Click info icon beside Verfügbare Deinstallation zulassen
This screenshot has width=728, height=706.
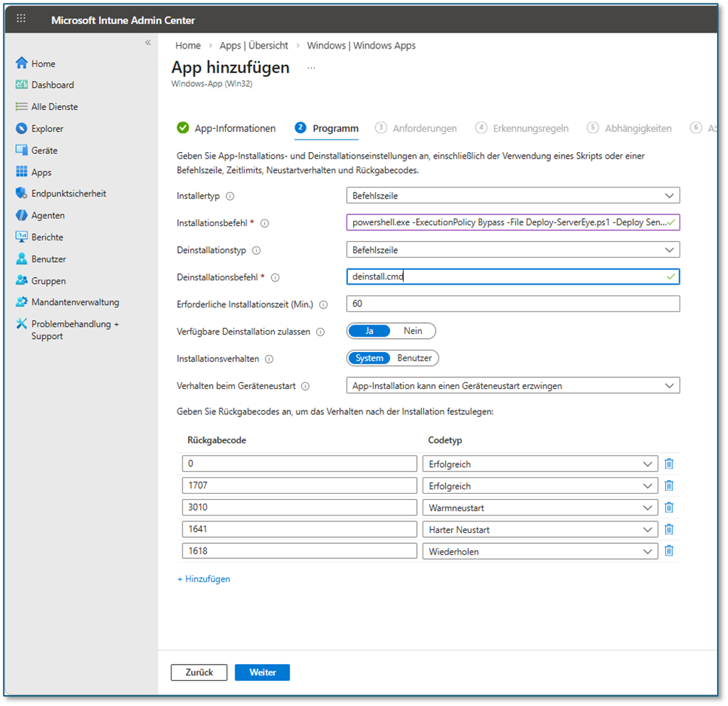(x=321, y=332)
